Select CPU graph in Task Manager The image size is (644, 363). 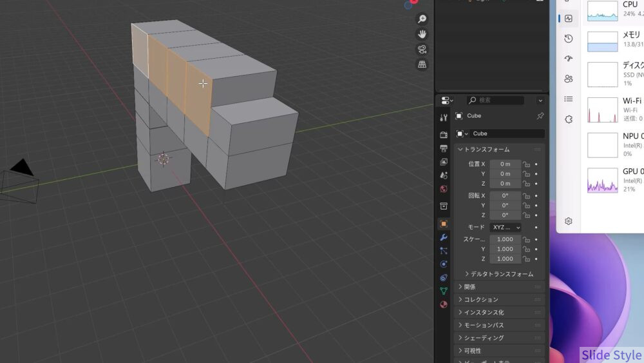603,11
